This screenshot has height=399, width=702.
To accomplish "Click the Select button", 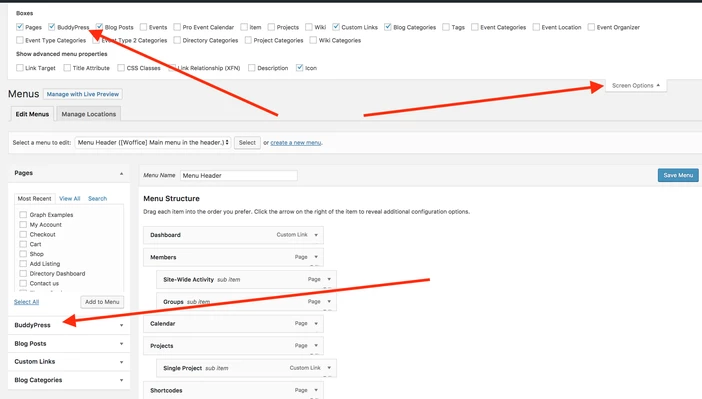I will click(247, 142).
